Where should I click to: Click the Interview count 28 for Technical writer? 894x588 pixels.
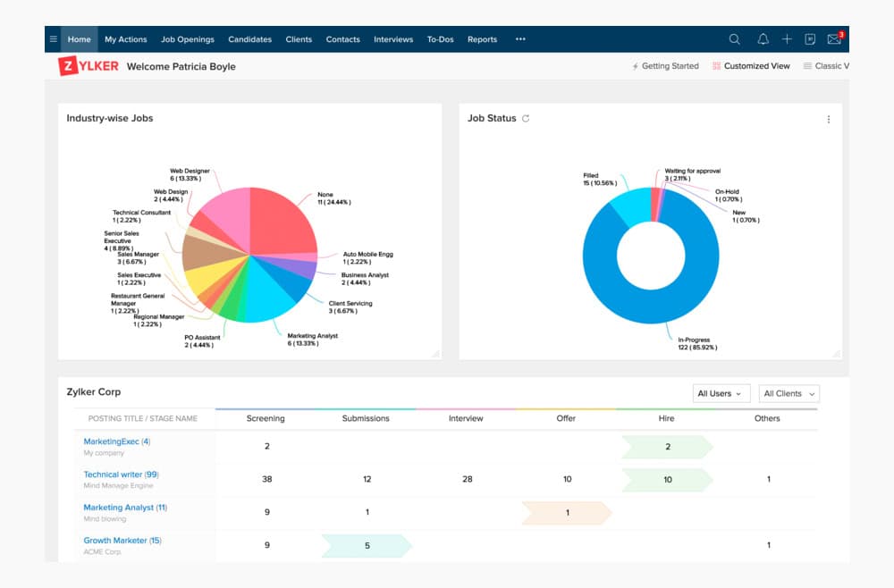468,479
